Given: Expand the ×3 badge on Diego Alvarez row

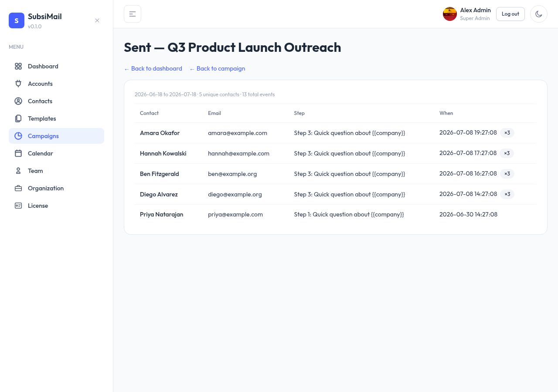Looking at the screenshot, I should pos(507,194).
